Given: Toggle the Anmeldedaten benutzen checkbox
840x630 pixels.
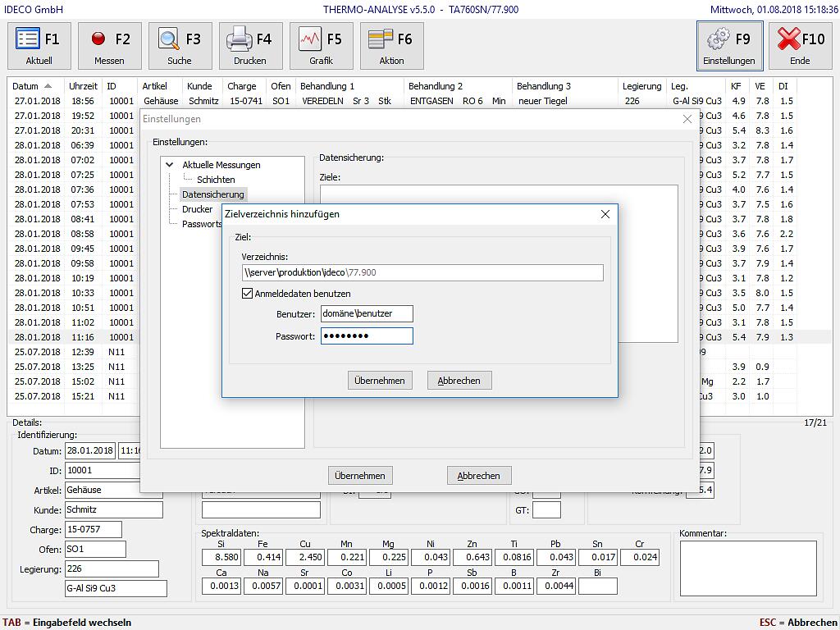Looking at the screenshot, I should click(248, 294).
